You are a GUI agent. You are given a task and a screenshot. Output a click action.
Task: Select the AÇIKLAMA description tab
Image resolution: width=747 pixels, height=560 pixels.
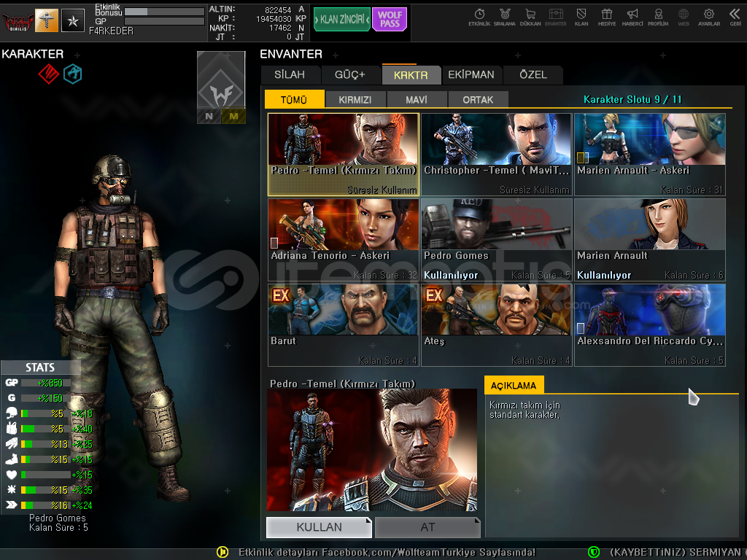[x=514, y=385]
